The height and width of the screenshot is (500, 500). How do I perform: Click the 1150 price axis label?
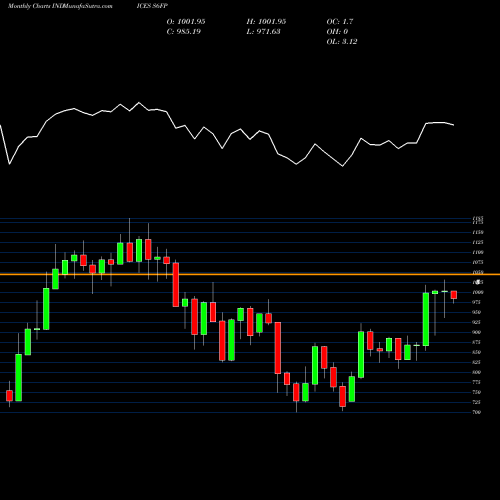pos(478,232)
